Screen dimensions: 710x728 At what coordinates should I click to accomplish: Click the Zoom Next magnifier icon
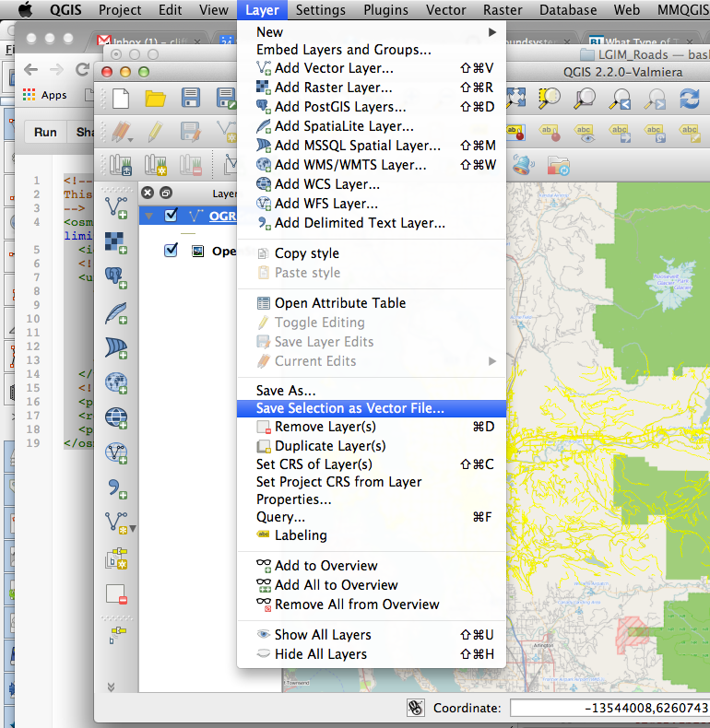pyautogui.click(x=655, y=99)
